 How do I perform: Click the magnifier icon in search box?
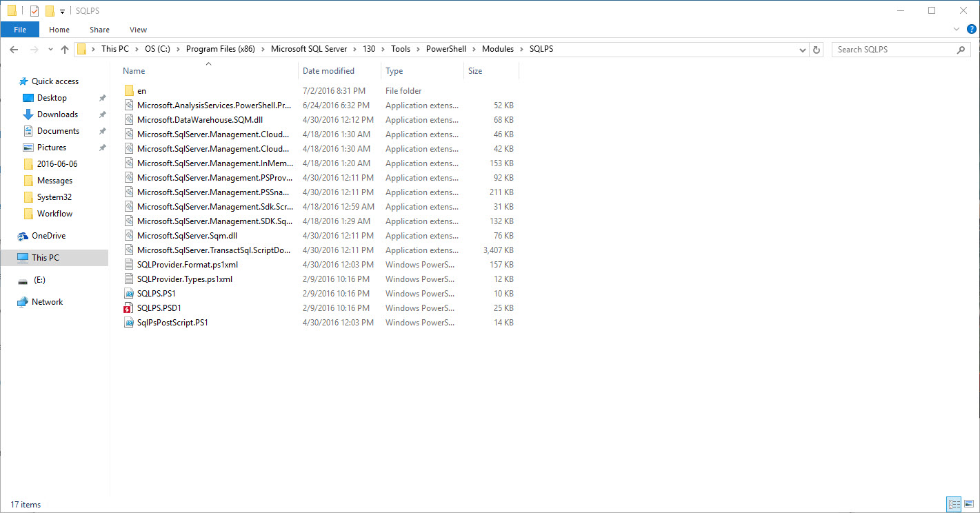click(x=961, y=50)
